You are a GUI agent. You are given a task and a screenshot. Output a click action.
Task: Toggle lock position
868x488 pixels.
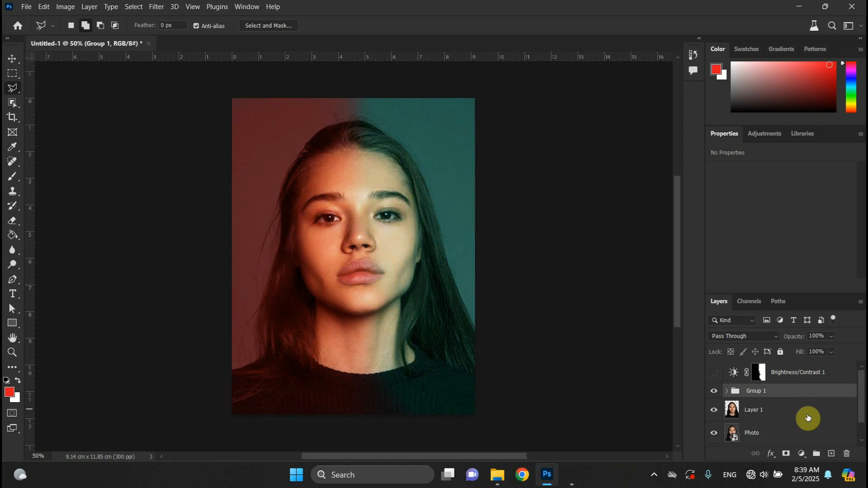coord(755,352)
